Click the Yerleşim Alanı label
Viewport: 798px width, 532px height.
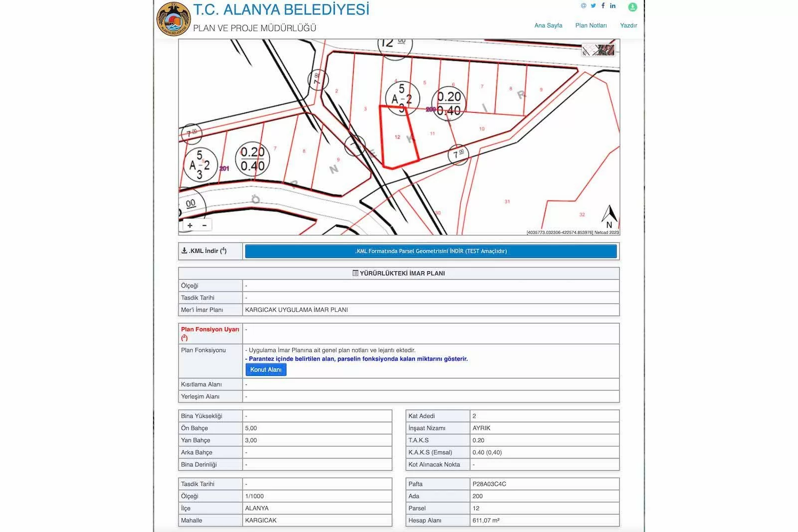pyautogui.click(x=200, y=396)
